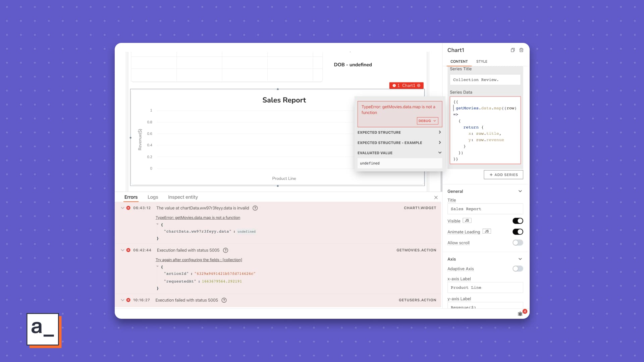Switch to the Logs tab
Image resolution: width=644 pixels, height=362 pixels.
pos(153,197)
